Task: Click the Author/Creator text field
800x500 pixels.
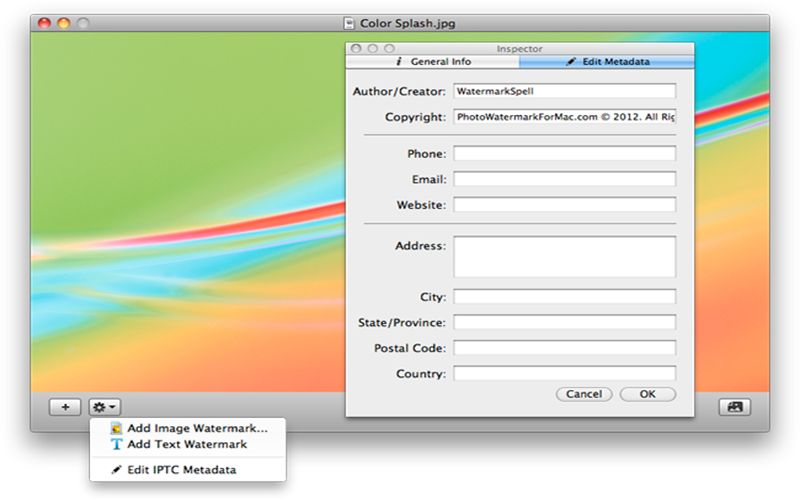Action: (x=565, y=91)
